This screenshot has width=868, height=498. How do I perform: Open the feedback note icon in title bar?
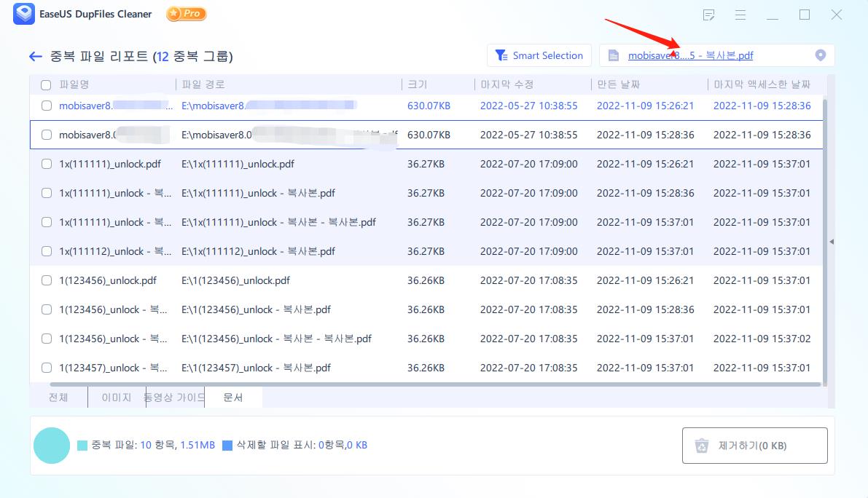(x=708, y=15)
